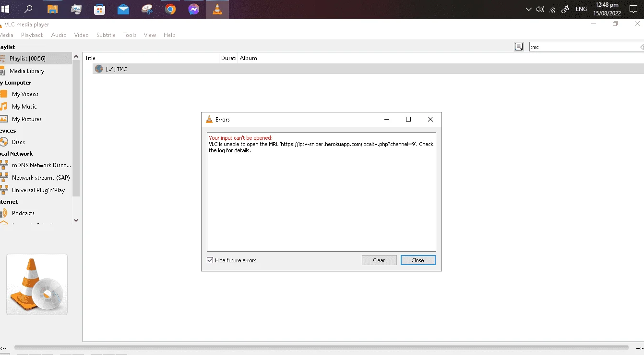Click the globe icon beside TMC
This screenshot has height=355, width=644.
pyautogui.click(x=99, y=69)
